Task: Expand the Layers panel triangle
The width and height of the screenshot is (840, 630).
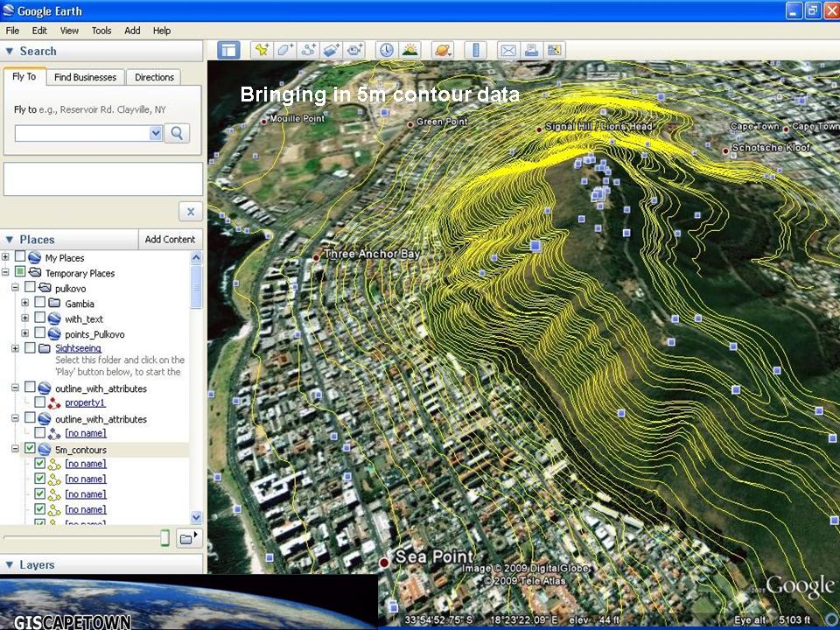Action: tap(9, 564)
